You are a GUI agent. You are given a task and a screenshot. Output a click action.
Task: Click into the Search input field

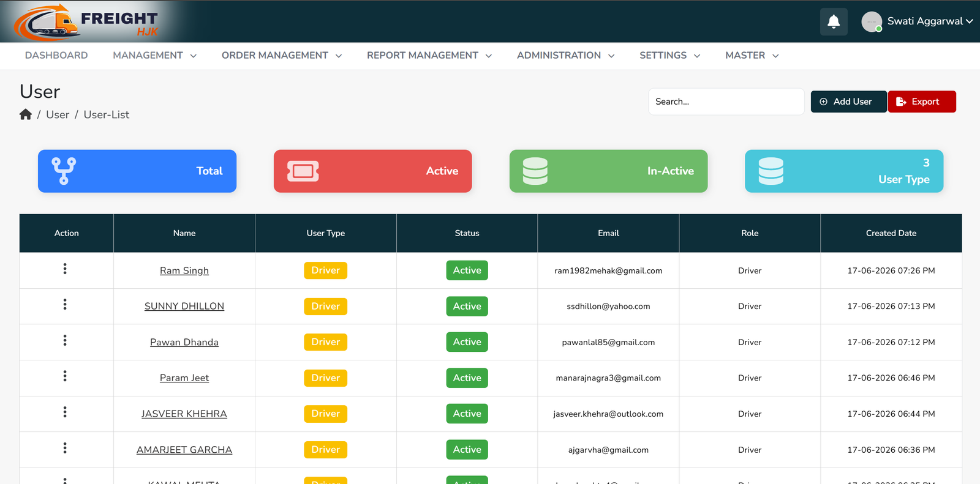(x=726, y=102)
